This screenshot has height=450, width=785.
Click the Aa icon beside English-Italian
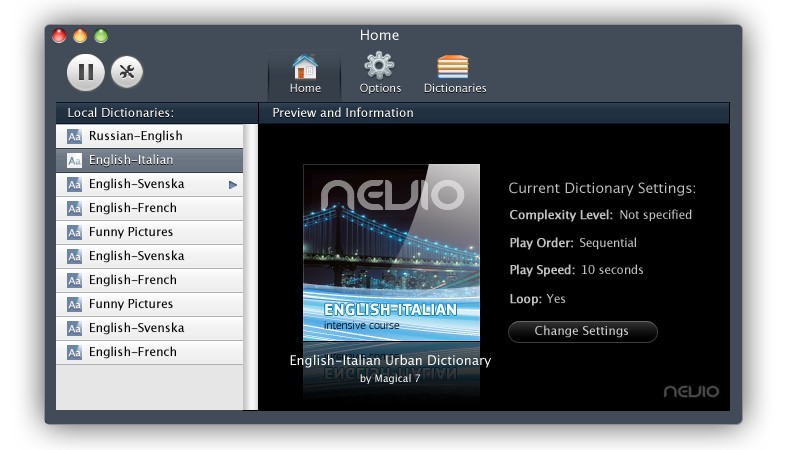[x=74, y=160]
